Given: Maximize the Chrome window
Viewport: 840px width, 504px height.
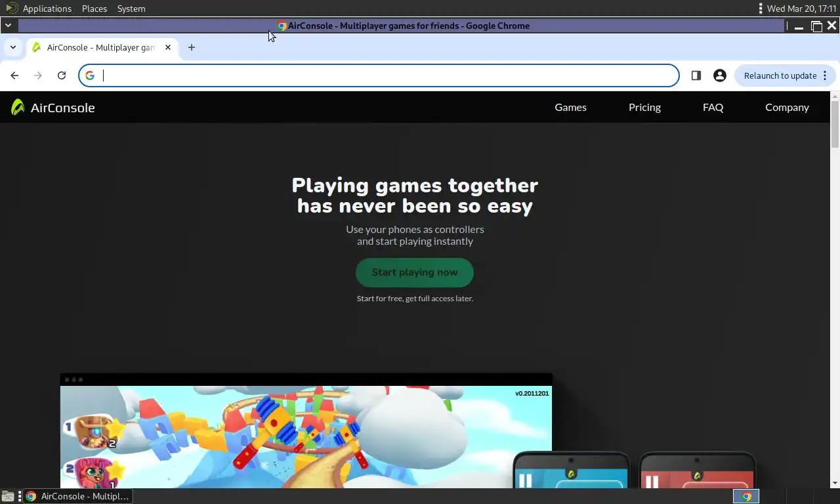Looking at the screenshot, I should click(x=816, y=26).
